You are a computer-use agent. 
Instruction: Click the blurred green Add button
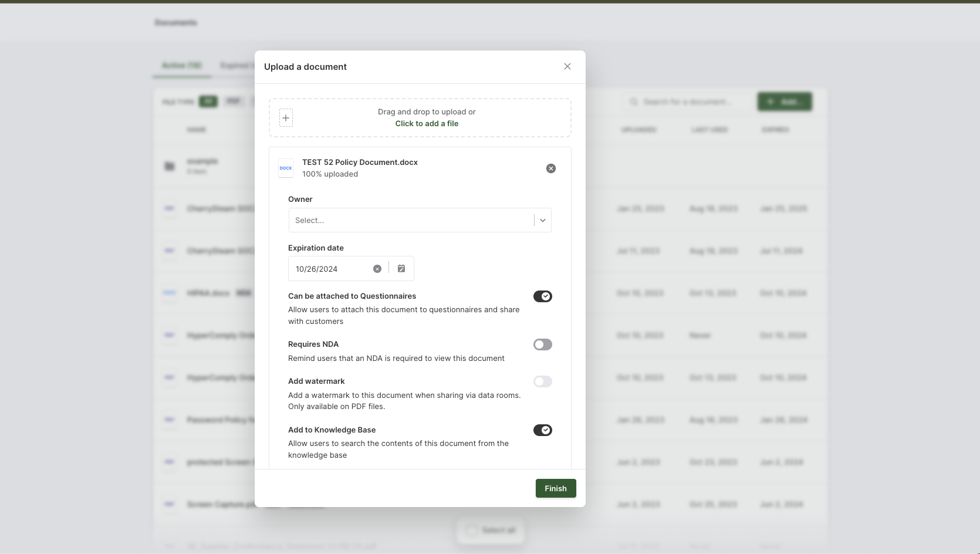coord(785,102)
